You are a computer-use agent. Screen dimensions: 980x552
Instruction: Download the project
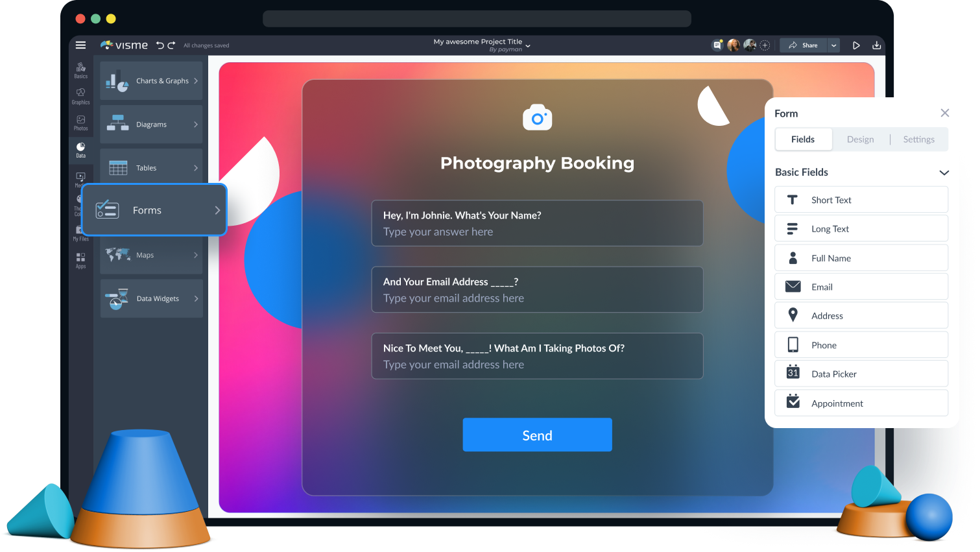[x=877, y=45]
